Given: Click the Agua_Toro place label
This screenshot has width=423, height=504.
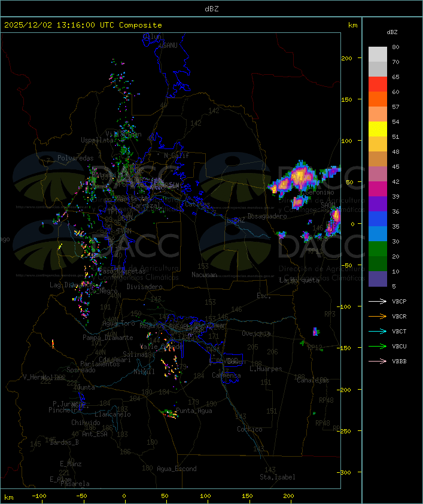Looking at the screenshot, I should click(118, 324).
